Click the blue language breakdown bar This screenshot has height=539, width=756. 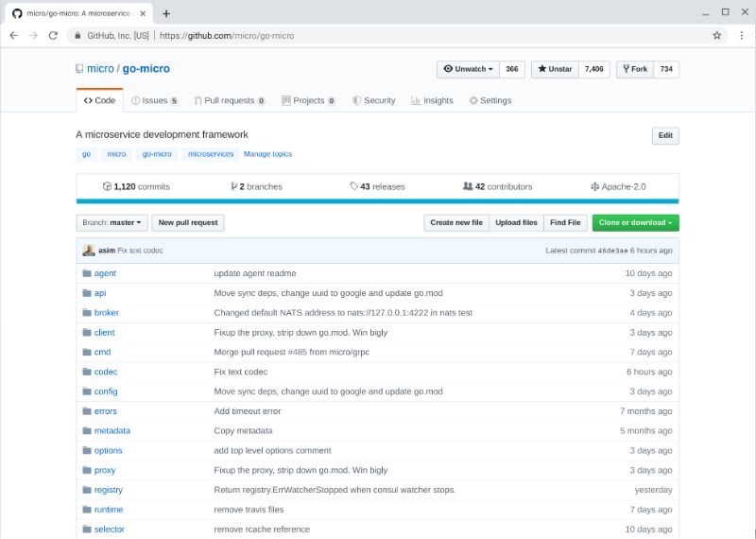[x=377, y=201]
